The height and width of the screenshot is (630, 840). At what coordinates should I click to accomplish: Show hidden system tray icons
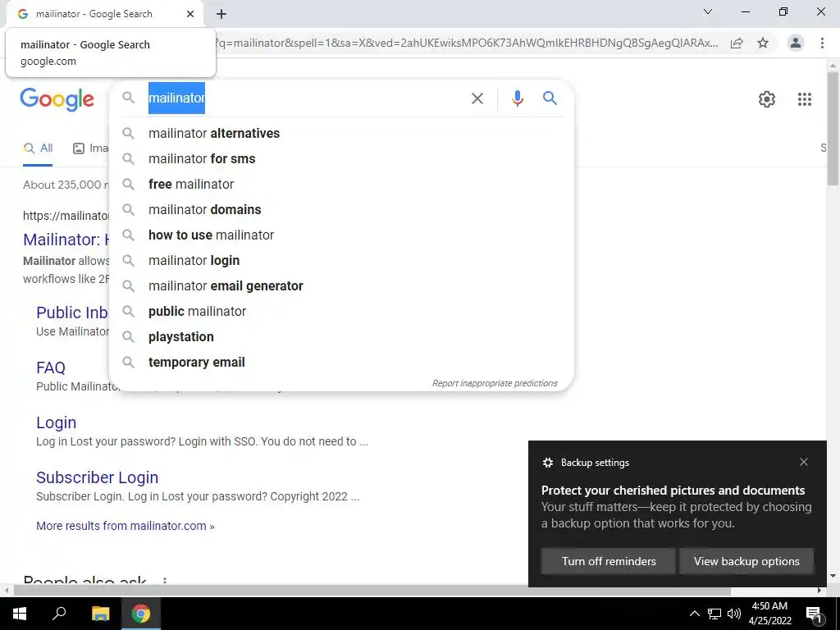tap(694, 614)
